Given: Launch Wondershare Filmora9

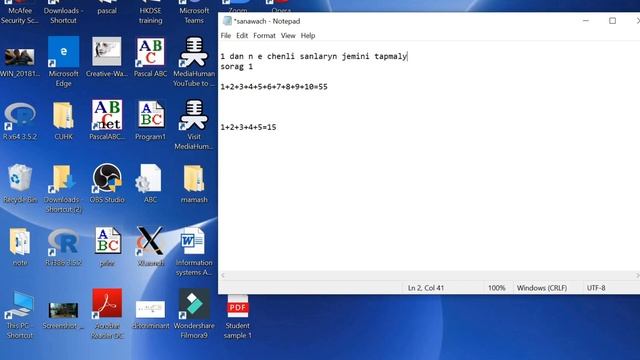Looking at the screenshot, I should (194, 304).
